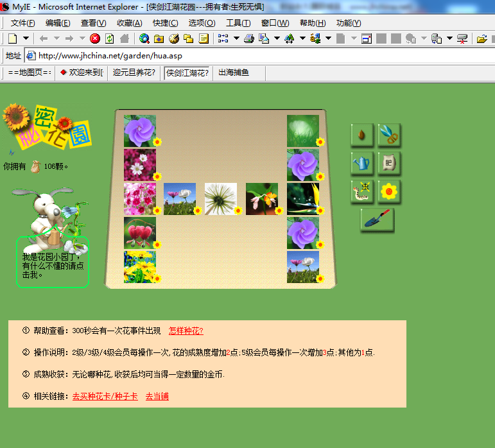Click the address bar URL field
Viewport: 495px width, 448px height.
(x=259, y=56)
